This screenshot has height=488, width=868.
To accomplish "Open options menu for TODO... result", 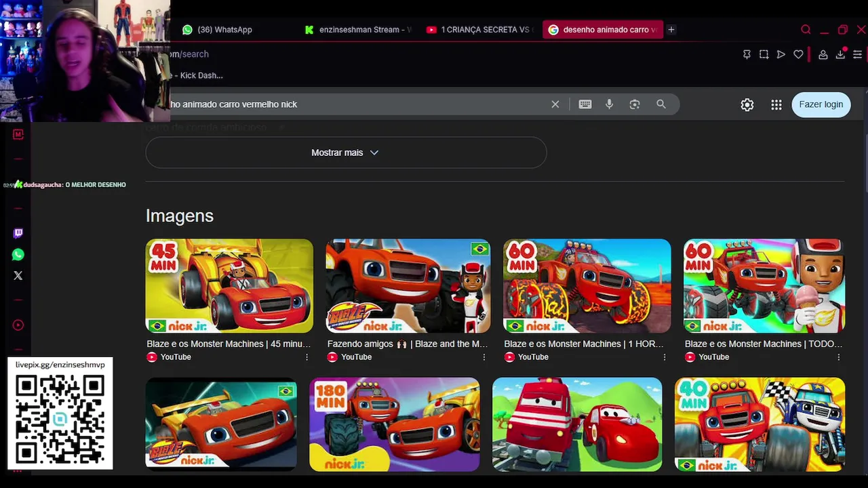I will click(x=839, y=357).
